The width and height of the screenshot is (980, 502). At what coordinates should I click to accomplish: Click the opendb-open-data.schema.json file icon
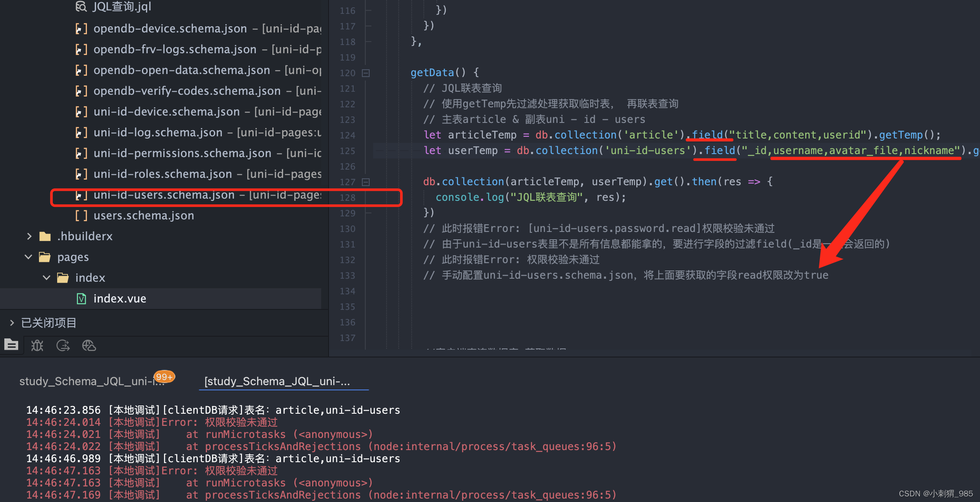[81, 70]
